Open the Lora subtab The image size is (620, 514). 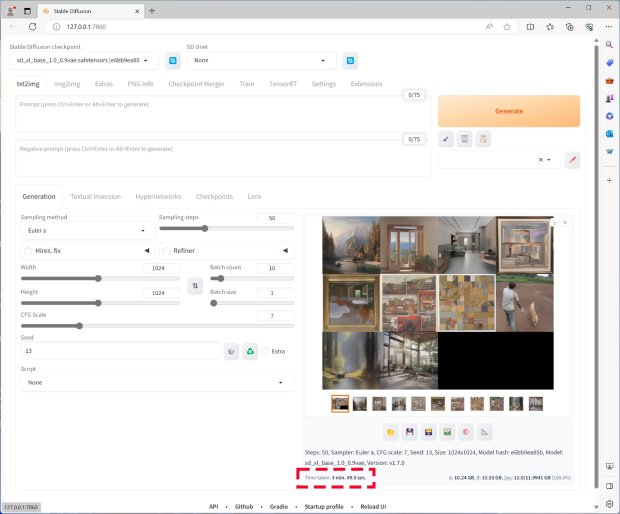tap(254, 197)
